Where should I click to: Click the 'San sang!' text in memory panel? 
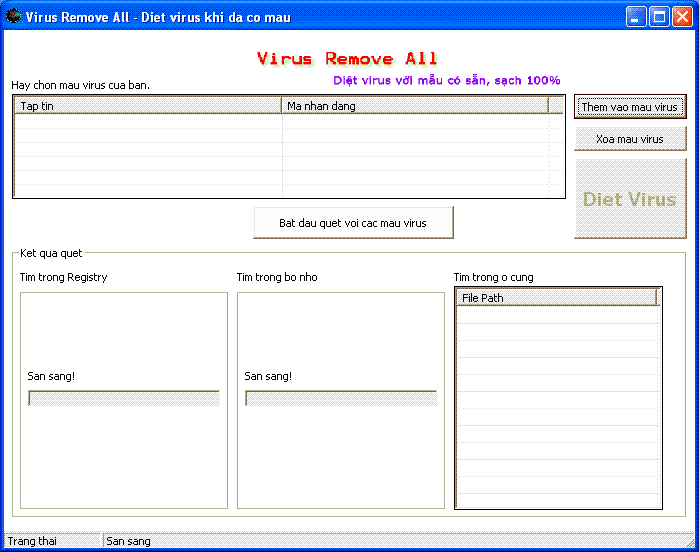268,376
